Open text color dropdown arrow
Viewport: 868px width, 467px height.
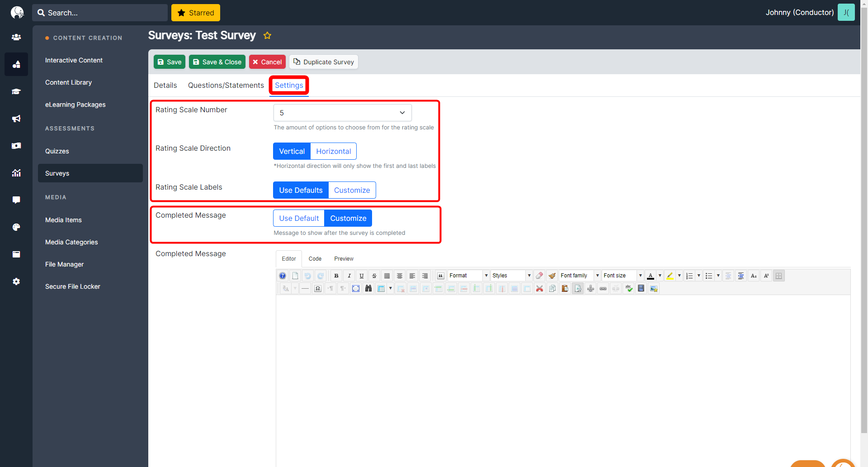click(660, 276)
